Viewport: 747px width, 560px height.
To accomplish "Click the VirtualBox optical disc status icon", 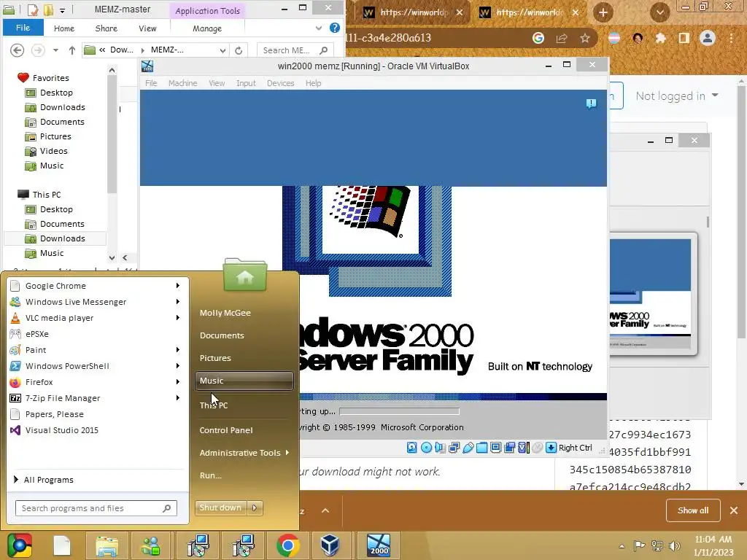I will pyautogui.click(x=426, y=448).
